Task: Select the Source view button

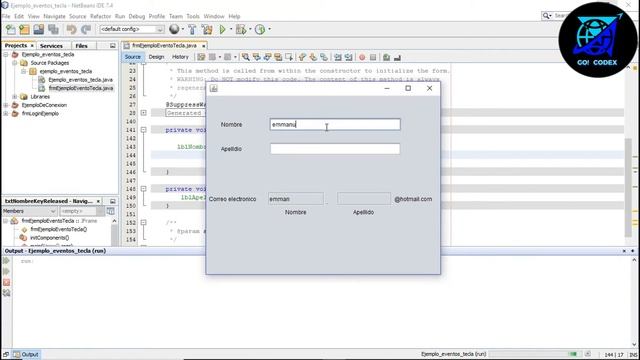Action: tap(133, 57)
